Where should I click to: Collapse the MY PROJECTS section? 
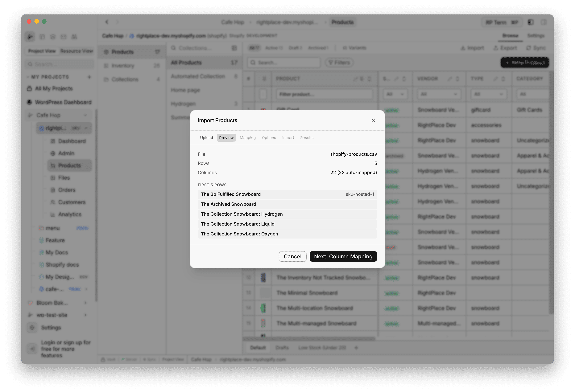tap(28, 77)
